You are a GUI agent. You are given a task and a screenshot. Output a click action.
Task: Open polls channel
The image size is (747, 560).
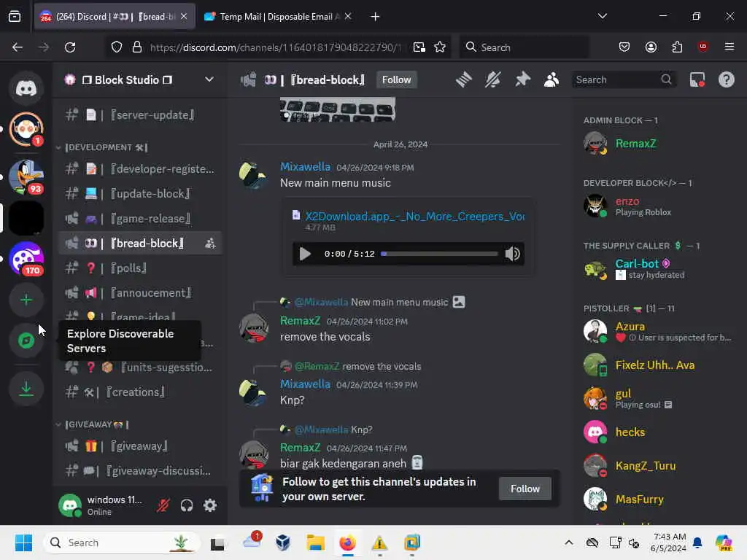coord(140,268)
